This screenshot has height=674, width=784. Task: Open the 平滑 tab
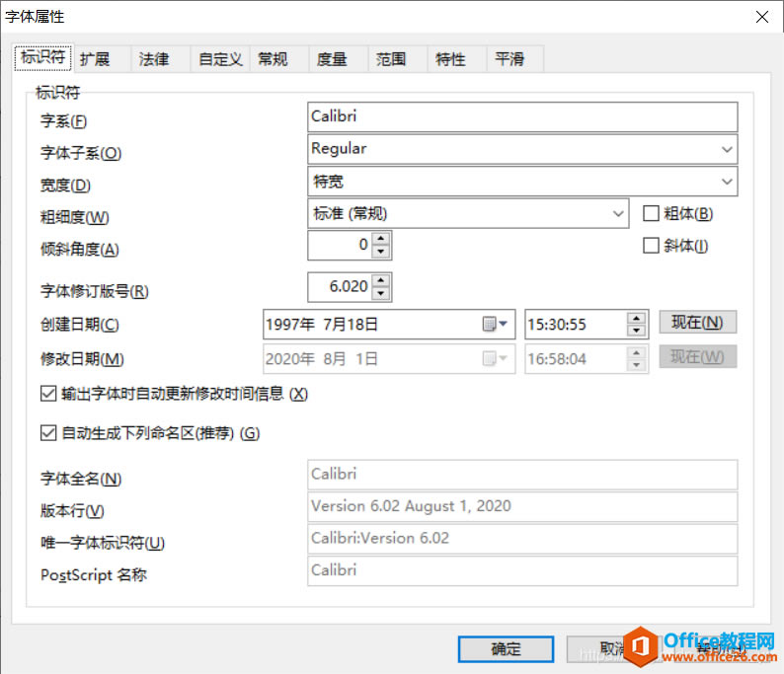coord(515,59)
